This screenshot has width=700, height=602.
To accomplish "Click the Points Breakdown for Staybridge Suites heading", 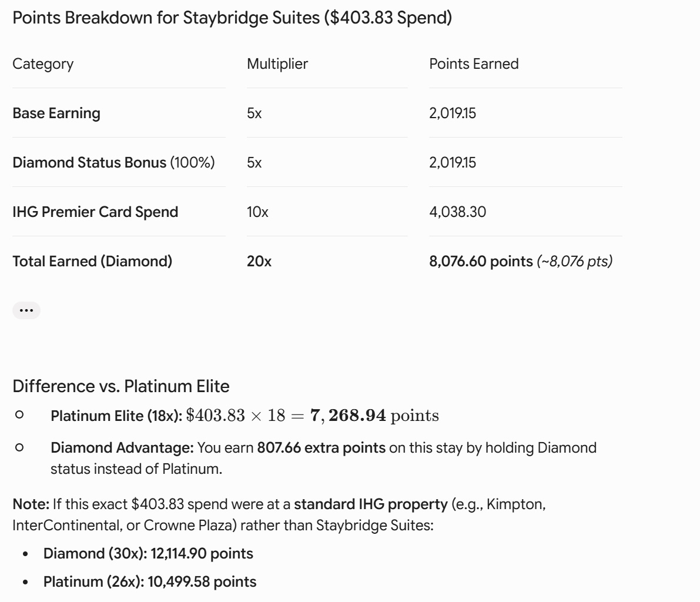I will (232, 18).
